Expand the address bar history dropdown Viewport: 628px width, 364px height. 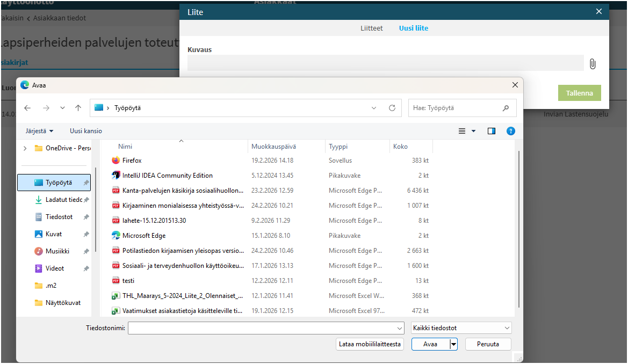374,108
